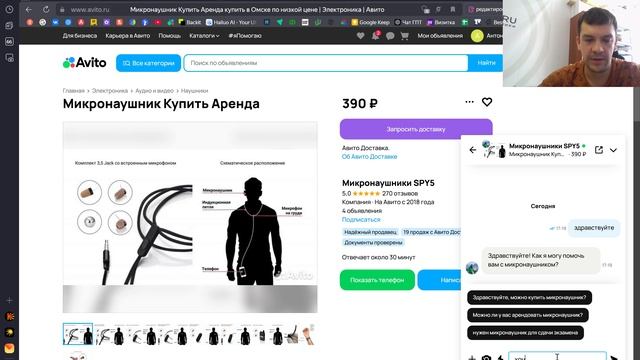The image size is (640, 360).
Task: Open the Аудио и видео breadcrumb
Action: point(154,91)
